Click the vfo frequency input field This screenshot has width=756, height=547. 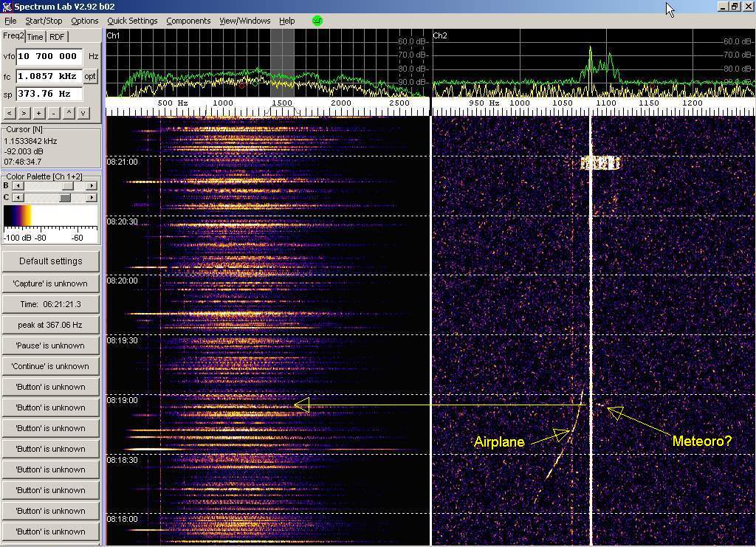coord(48,56)
